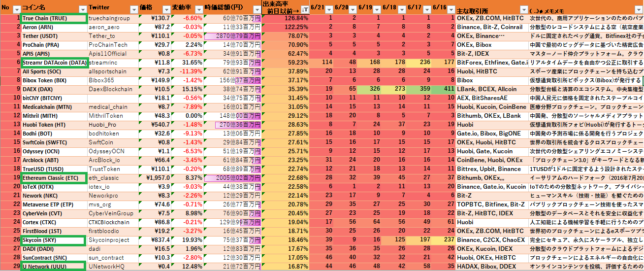Select the True Chain (TRUE) cell
The image size is (644, 271).
pyautogui.click(x=54, y=18)
